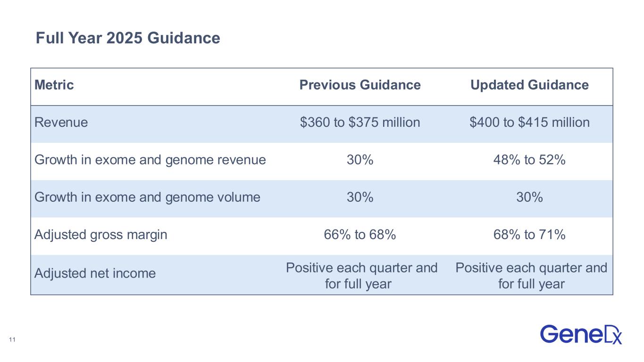The width and height of the screenshot is (644, 362).
Task: Select the "Full Year 2025 Guidance" title
Action: (x=128, y=38)
